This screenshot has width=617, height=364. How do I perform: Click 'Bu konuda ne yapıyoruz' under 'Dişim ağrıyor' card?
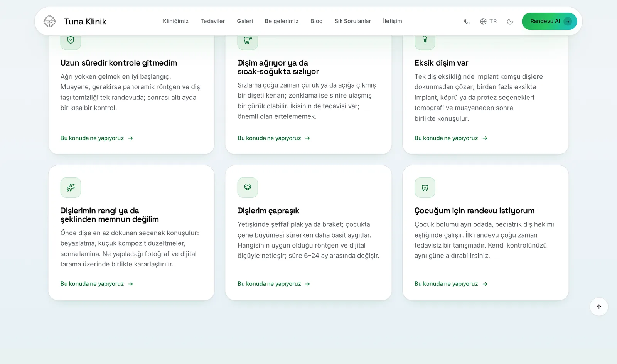[274, 138]
